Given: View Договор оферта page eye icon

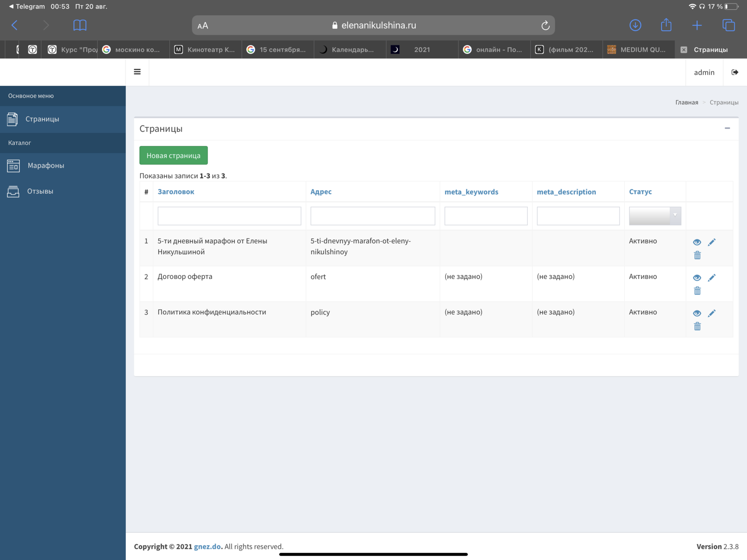Looking at the screenshot, I should click(697, 278).
